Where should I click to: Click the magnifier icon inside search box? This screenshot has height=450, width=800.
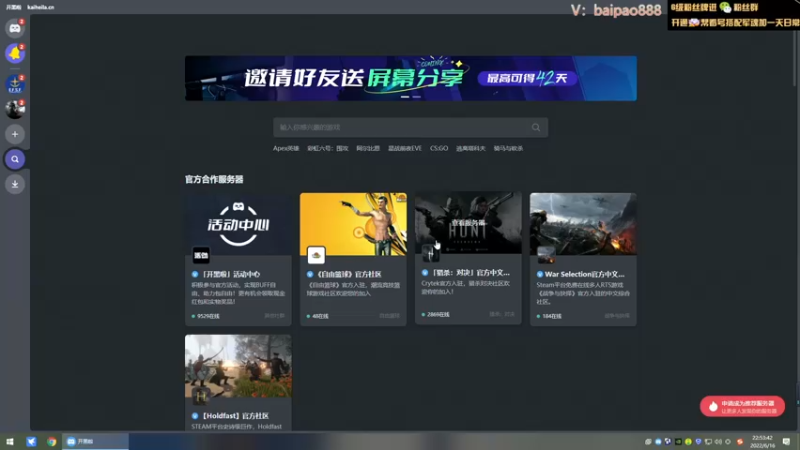click(536, 128)
